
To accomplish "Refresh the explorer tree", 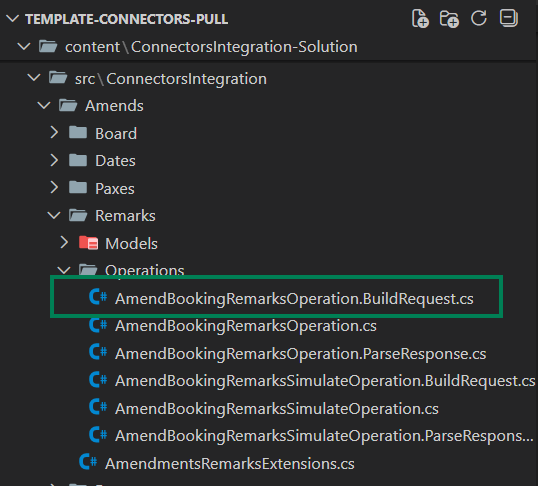I will tap(479, 18).
